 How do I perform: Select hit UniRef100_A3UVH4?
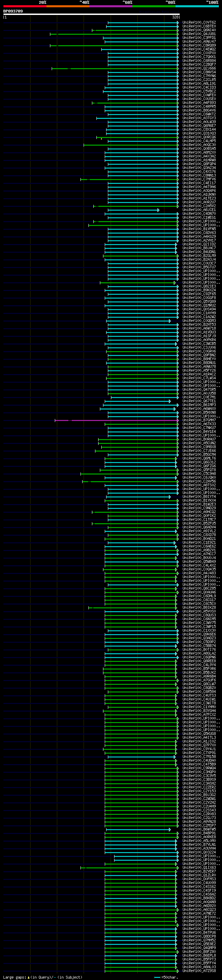[199, 848]
